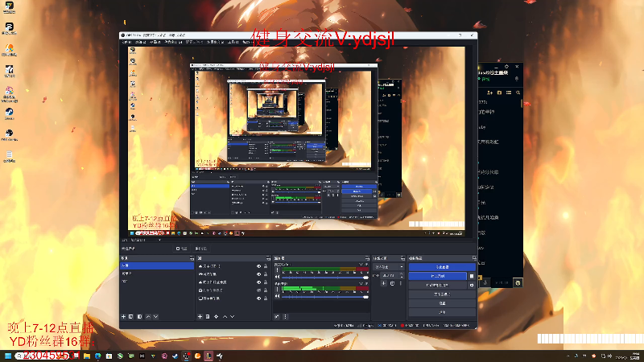The width and height of the screenshot is (644, 362).
Task: Pop out the Scenes dock panel
Action: coord(192,258)
